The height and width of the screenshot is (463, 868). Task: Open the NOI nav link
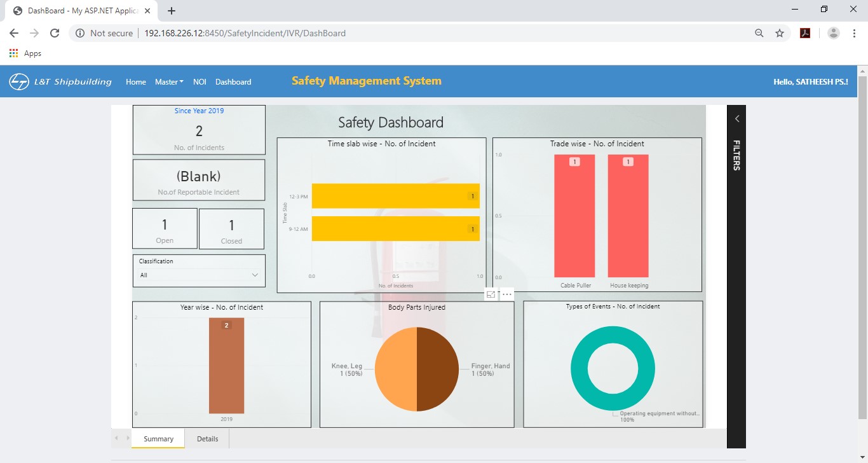click(x=200, y=82)
